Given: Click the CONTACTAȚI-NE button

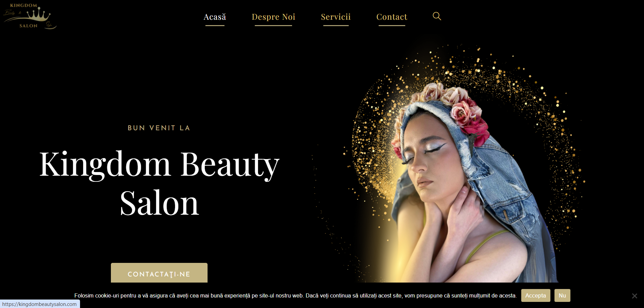Looking at the screenshot, I should pos(159,273).
